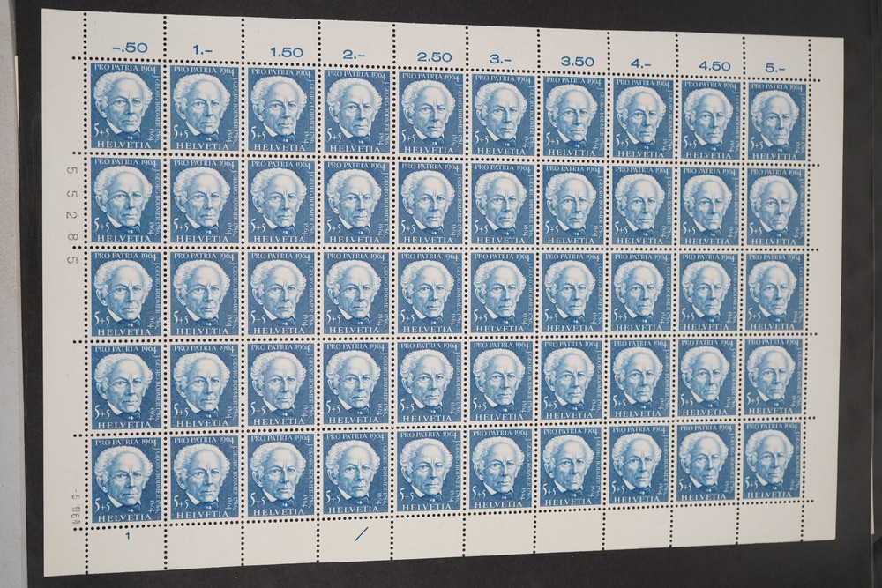Screen dimensions: 882x588
Task: Click the bottom-row stamp above the slash mark
Action: (356, 473)
